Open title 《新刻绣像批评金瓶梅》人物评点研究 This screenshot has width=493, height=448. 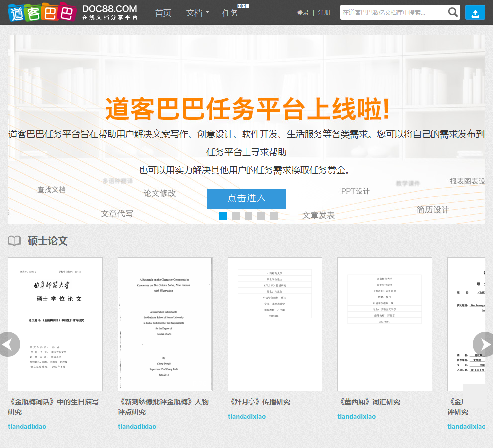coord(164,407)
